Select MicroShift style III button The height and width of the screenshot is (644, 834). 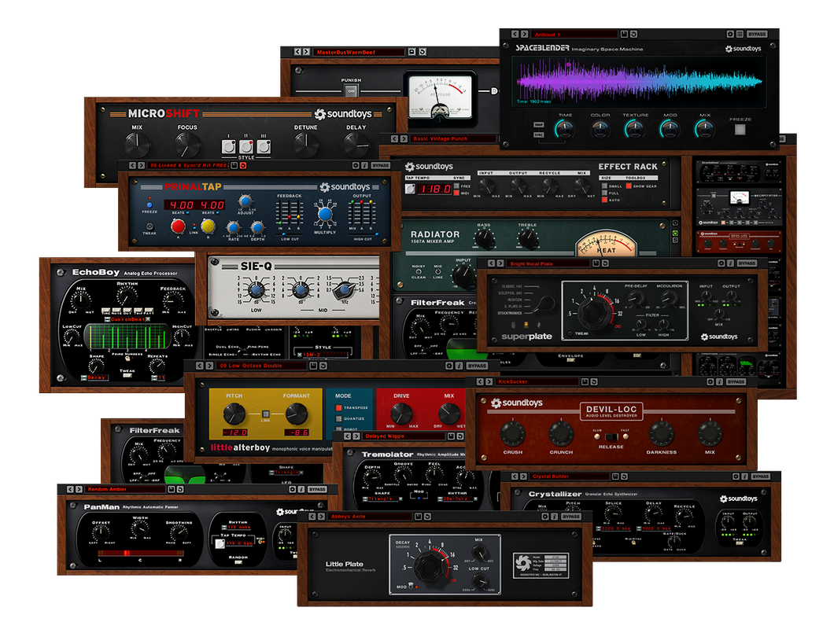pos(264,146)
